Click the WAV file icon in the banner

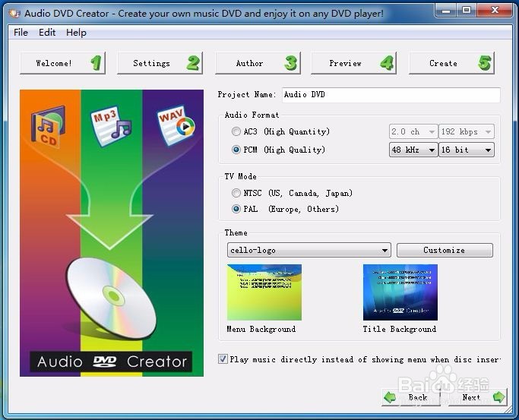pos(176,125)
